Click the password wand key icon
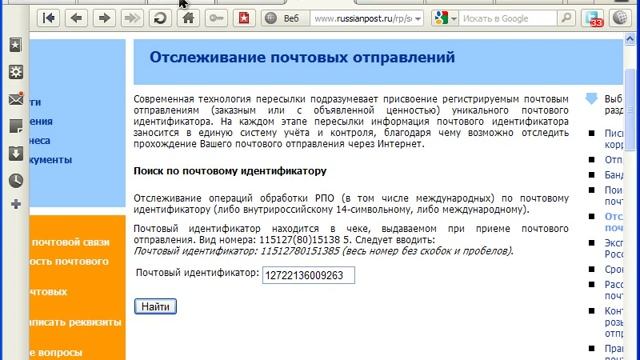 click(x=216, y=18)
